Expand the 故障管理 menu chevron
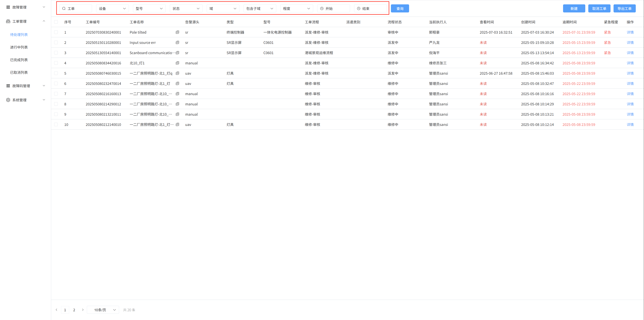644x320 pixels. pos(44,7)
